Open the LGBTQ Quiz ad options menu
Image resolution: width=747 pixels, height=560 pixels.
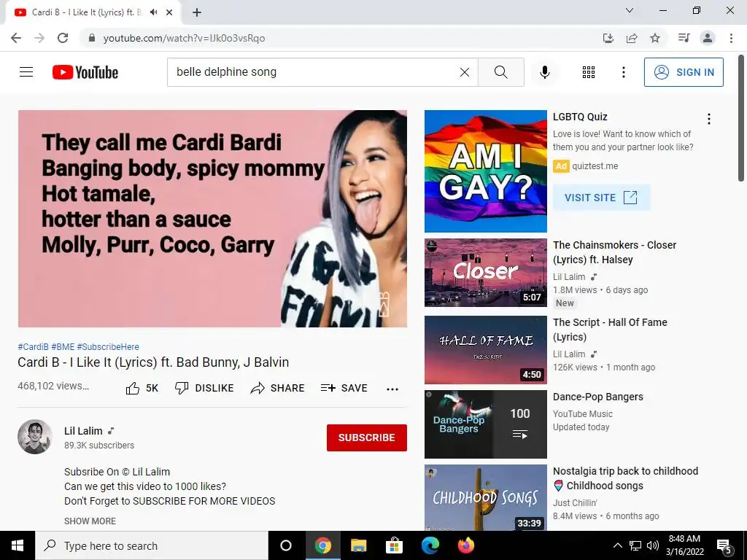coord(709,119)
